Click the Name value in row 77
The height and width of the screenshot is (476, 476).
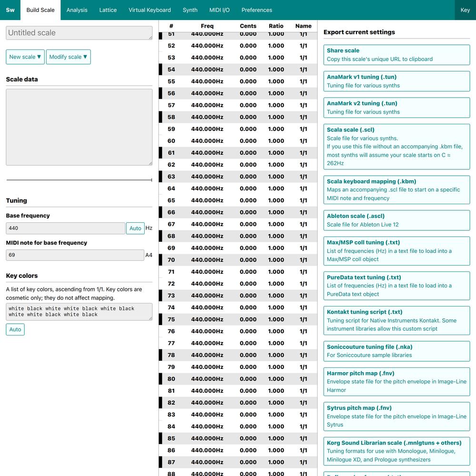coord(303,343)
